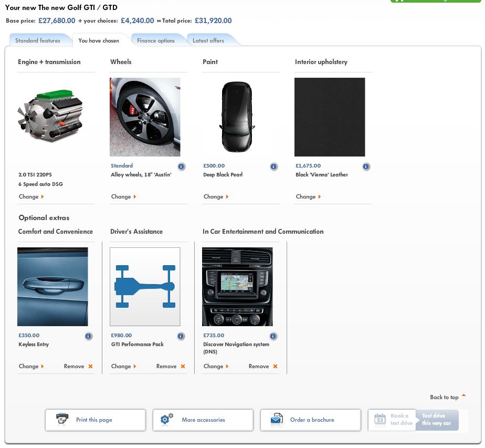This screenshot has height=448, width=485.
Task: Go back to top of page
Action: click(x=447, y=397)
